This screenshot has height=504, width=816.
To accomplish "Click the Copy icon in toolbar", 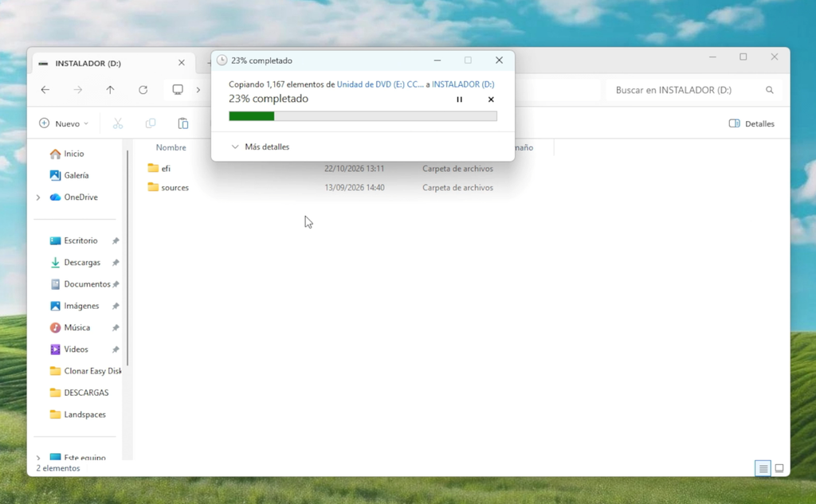I will coord(151,123).
